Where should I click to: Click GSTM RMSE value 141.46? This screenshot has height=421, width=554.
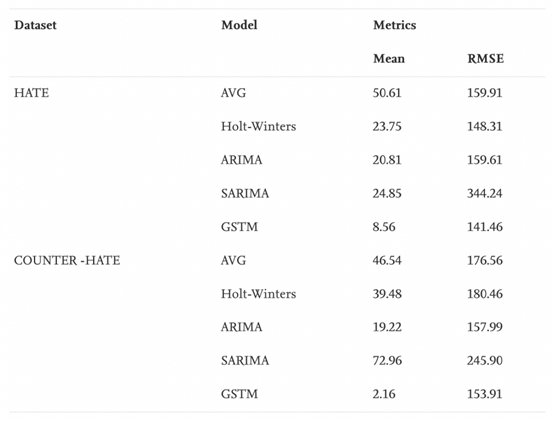click(485, 227)
